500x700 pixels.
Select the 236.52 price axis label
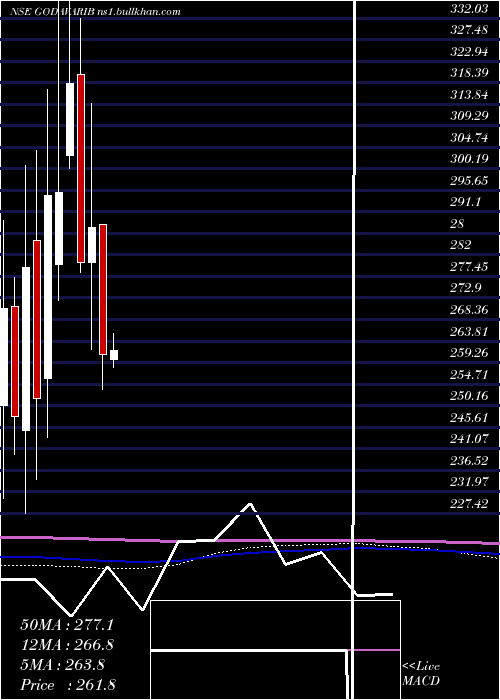[469, 461]
